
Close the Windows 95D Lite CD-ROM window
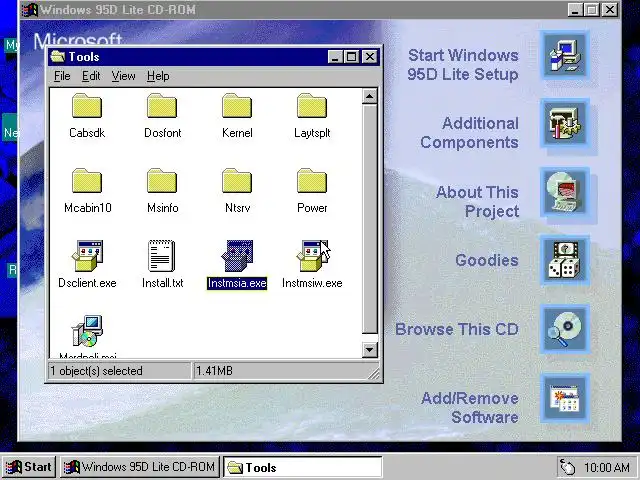[610, 9]
